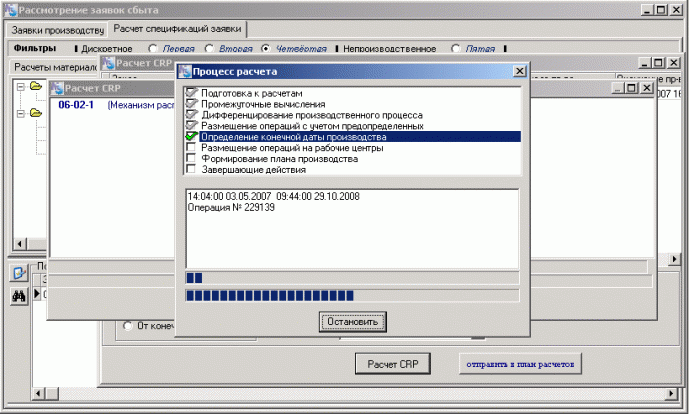Screen dimensions: 689x414
Task: Click the Расчет CRP button
Action: tap(392, 364)
